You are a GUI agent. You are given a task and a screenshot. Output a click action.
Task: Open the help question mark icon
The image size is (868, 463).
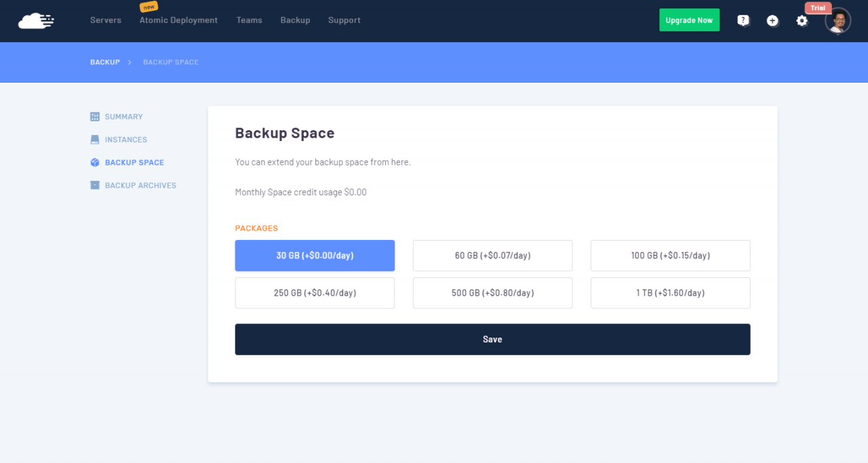743,20
